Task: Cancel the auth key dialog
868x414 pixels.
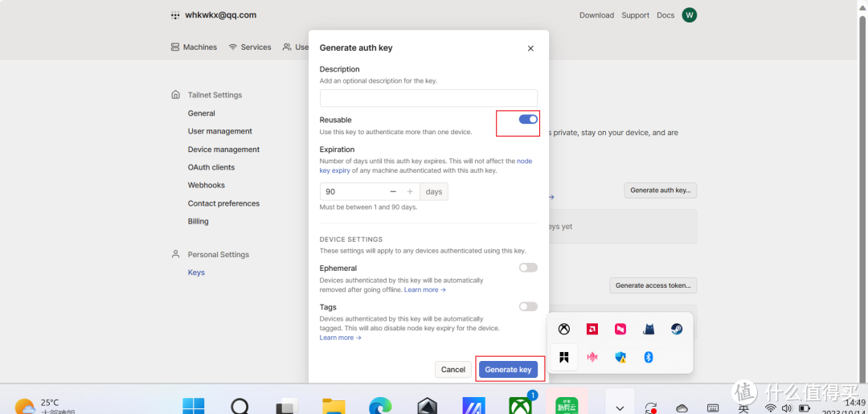Action: point(453,370)
